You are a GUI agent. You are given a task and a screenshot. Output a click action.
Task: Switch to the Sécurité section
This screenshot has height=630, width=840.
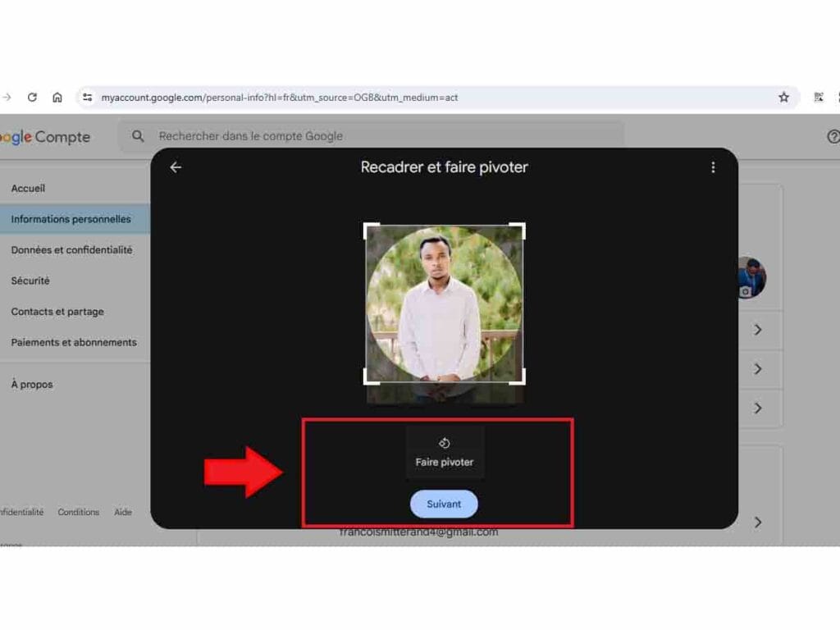(30, 281)
